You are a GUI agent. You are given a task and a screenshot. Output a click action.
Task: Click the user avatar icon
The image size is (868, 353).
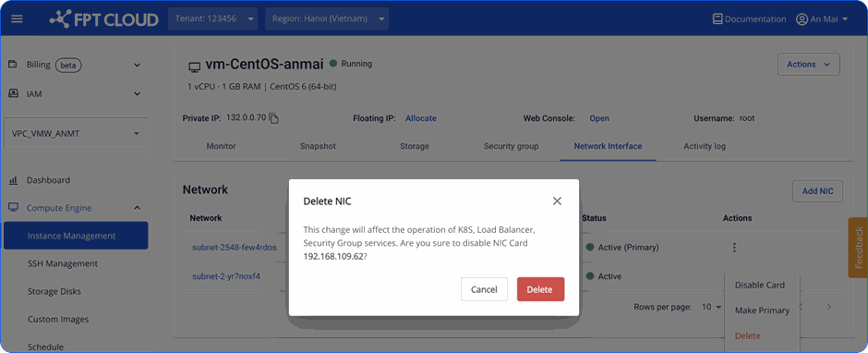pyautogui.click(x=802, y=19)
